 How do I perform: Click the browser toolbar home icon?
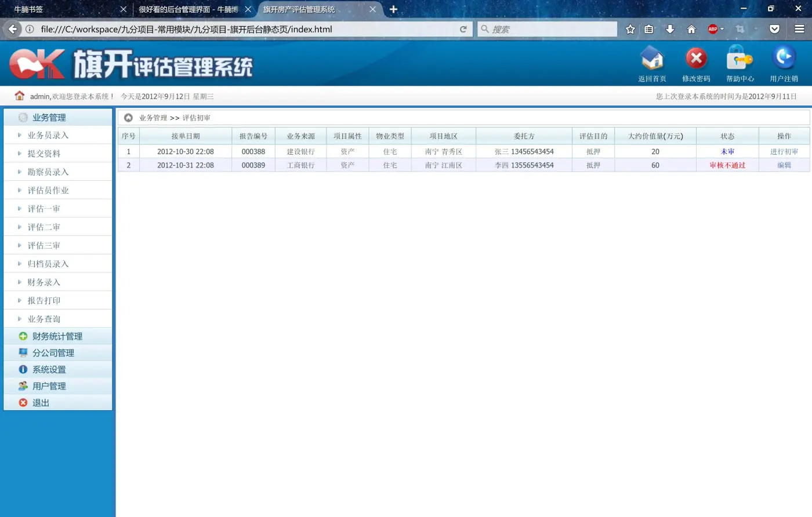pos(691,29)
